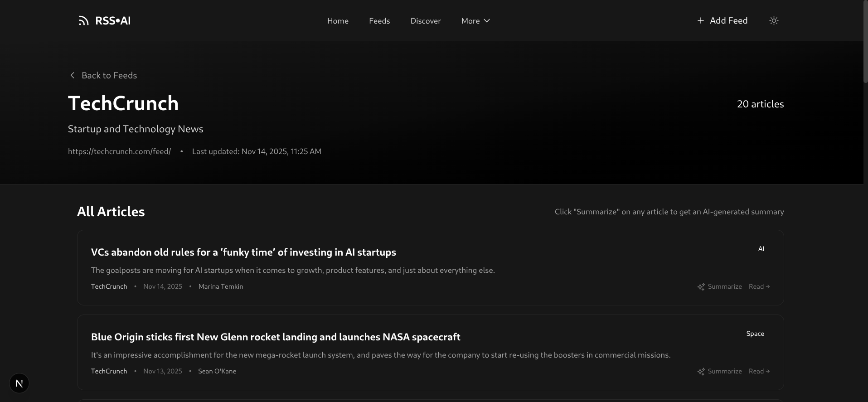Click 'The goalposts are moving' description text
This screenshot has height=402, width=868.
[x=293, y=270]
